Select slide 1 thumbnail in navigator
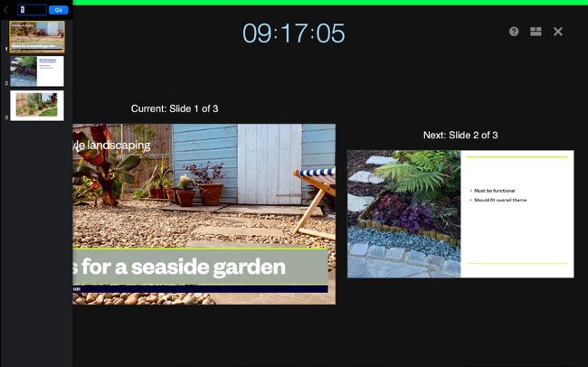This screenshot has width=588, height=367. click(37, 37)
